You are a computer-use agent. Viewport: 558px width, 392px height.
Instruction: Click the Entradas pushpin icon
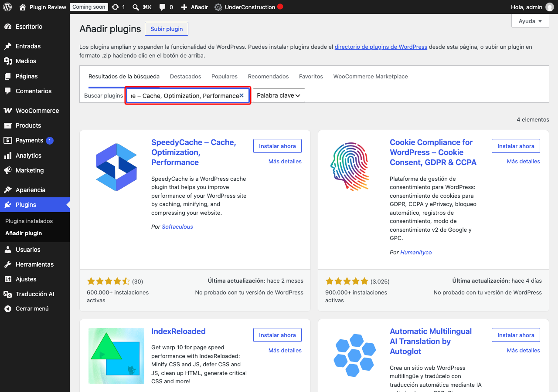pos(8,46)
